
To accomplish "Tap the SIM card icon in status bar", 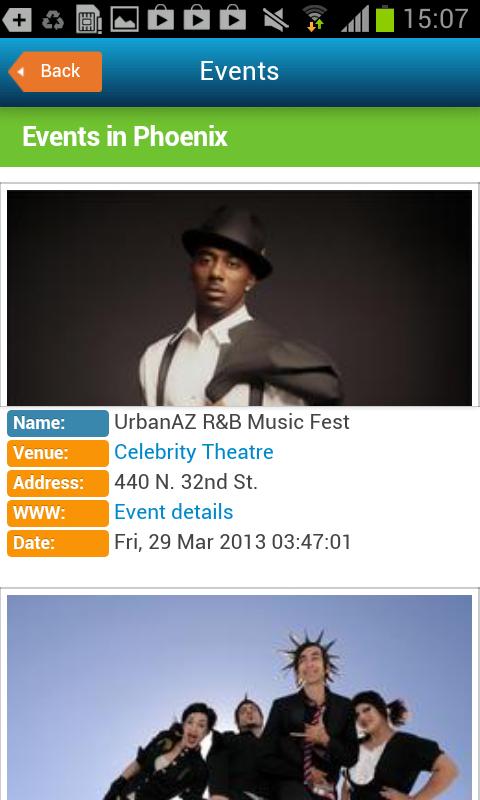I will 89,20.
